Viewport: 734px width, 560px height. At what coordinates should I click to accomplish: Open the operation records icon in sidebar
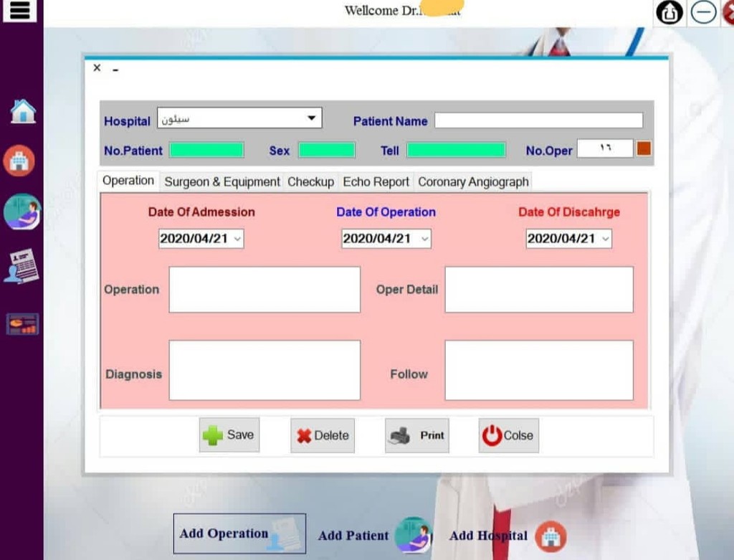(x=22, y=266)
